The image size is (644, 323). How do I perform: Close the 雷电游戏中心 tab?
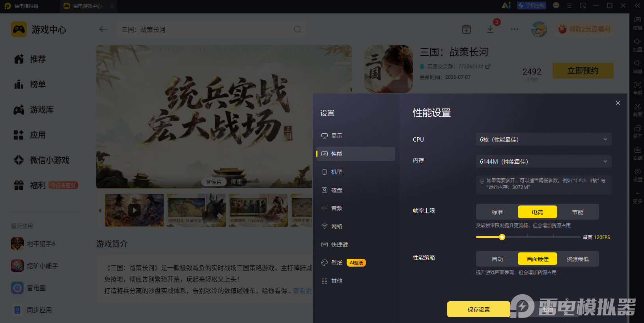pyautogui.click(x=112, y=6)
